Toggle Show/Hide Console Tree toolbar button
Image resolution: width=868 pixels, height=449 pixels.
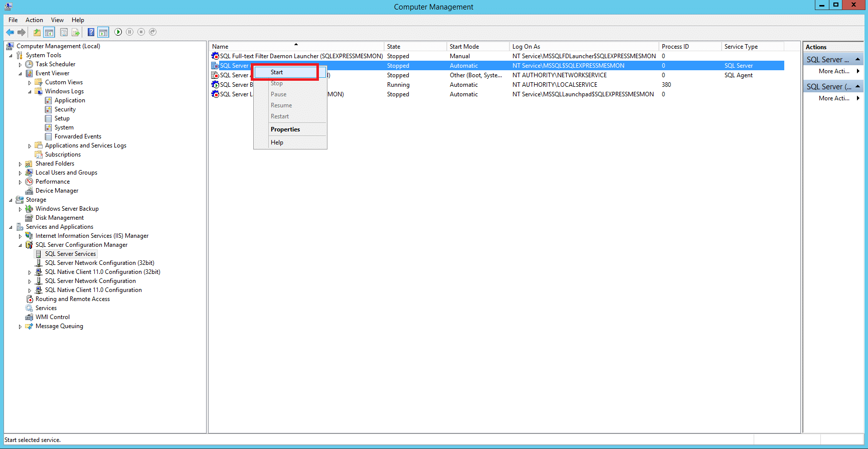tap(49, 32)
